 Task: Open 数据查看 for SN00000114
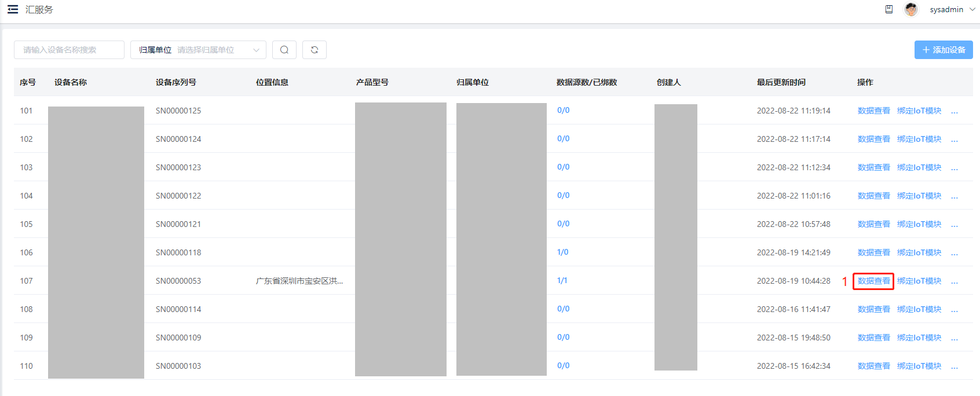pos(873,309)
